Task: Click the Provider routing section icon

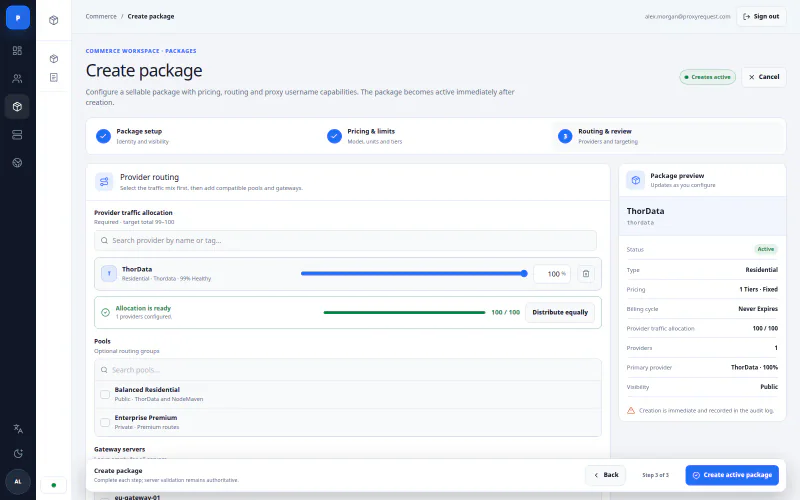Action: [104, 182]
